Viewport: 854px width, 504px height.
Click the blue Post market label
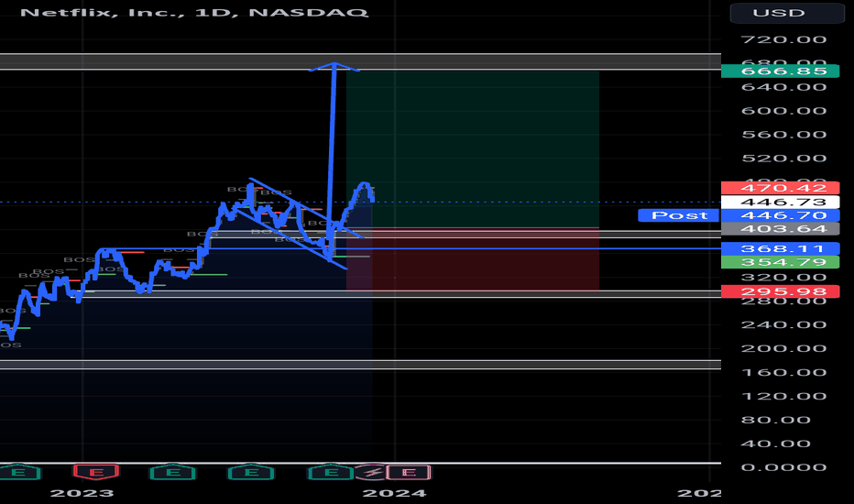tap(679, 215)
